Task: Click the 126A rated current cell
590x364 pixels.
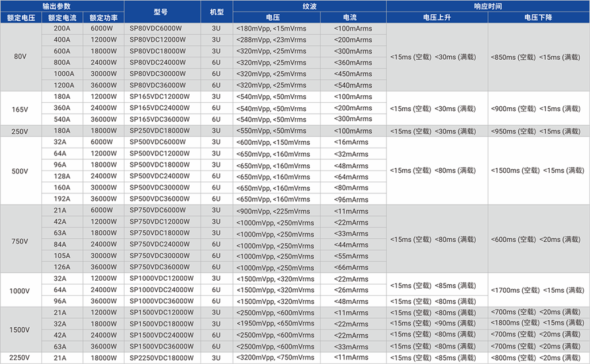Action: [x=62, y=267]
